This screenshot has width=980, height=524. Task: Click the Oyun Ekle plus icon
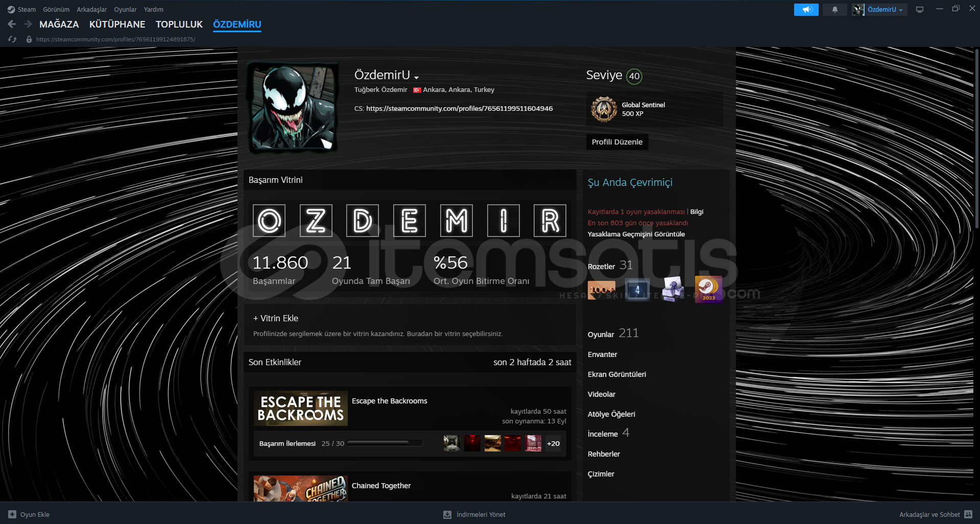[12, 514]
